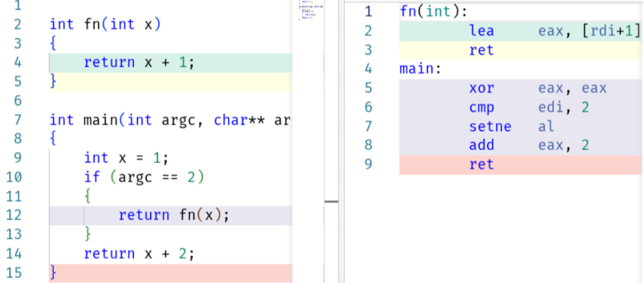Click the 'add' instruction in assembly output
The image size is (644, 283).
pyautogui.click(x=481, y=145)
